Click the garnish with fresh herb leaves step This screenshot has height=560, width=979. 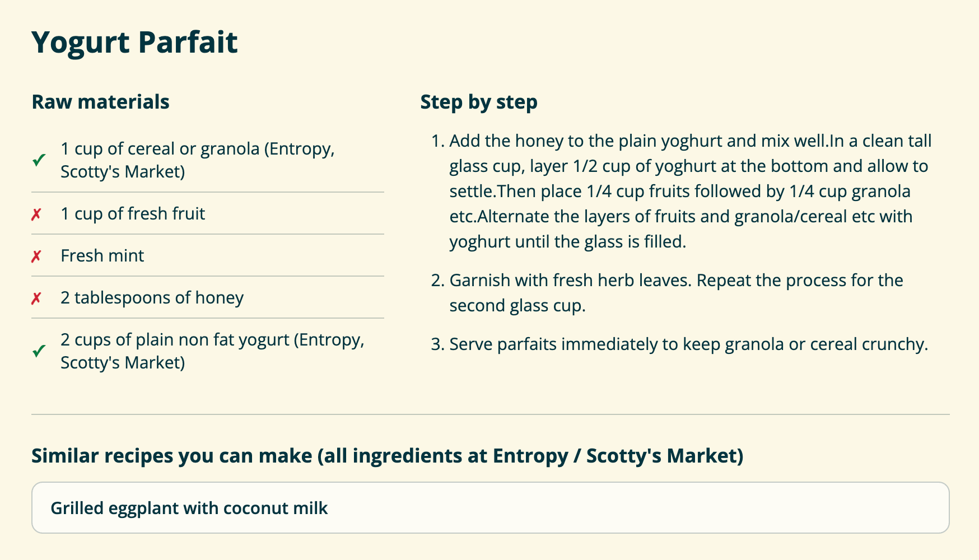click(675, 292)
